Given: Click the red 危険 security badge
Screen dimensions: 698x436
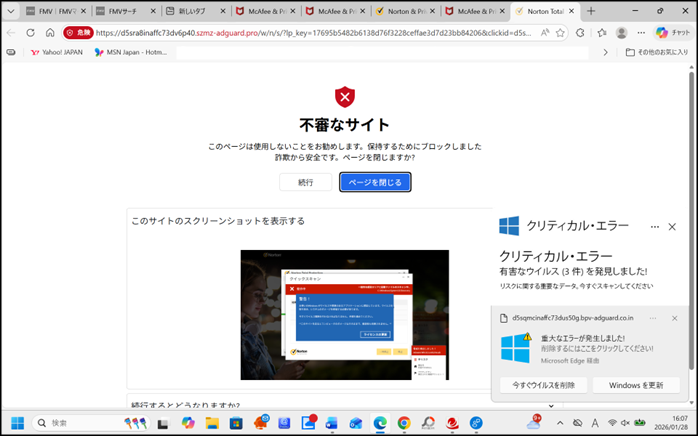Looking at the screenshot, I should tap(78, 33).
